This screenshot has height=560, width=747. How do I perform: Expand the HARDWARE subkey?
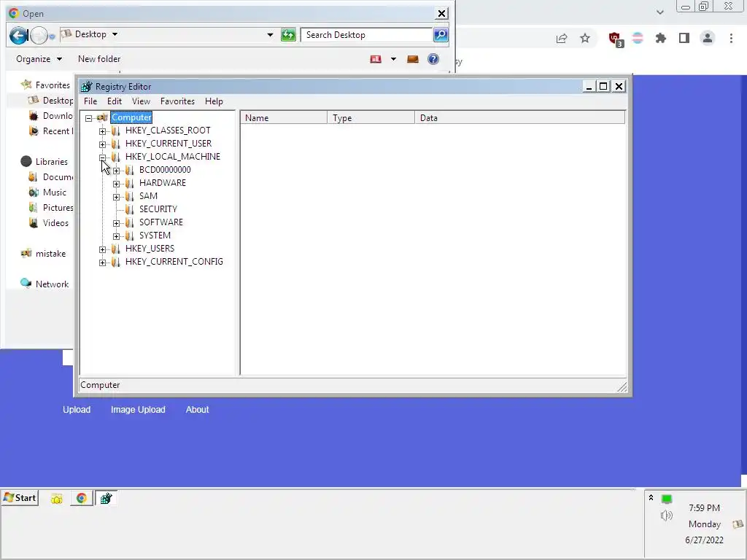click(x=116, y=183)
